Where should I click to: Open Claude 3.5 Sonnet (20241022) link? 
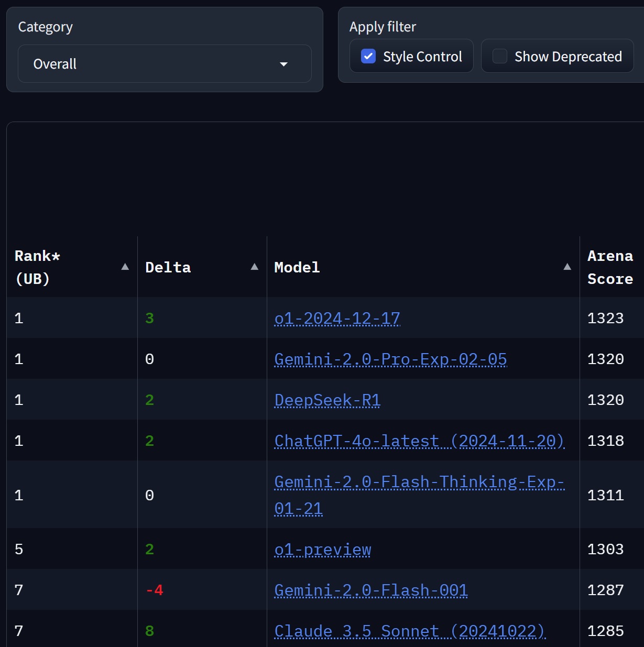(x=410, y=631)
